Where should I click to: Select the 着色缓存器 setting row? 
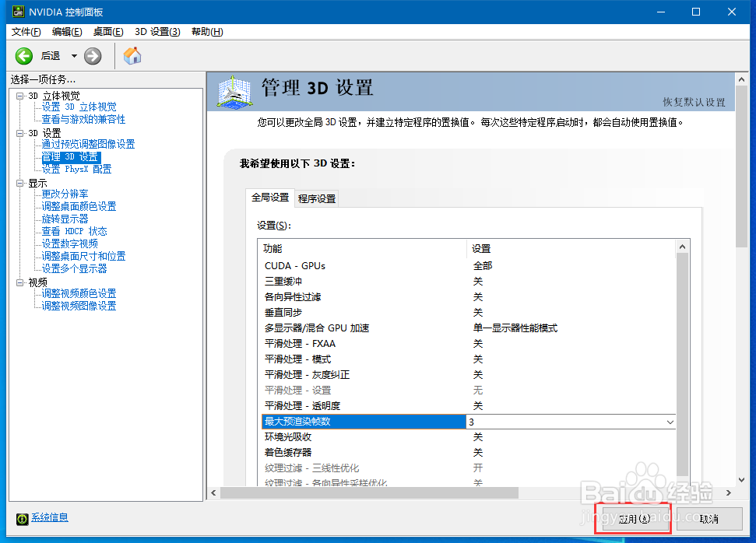pyautogui.click(x=468, y=453)
